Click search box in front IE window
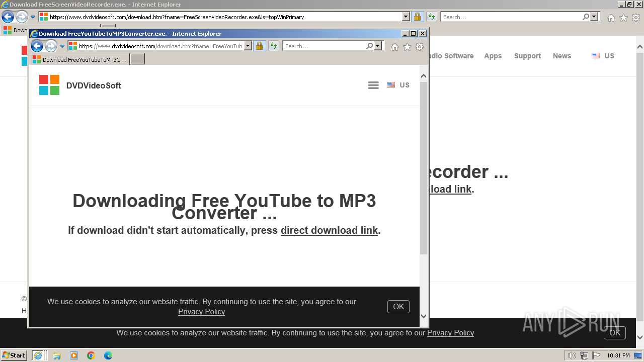Viewport: 644px width, 362px height. (325, 46)
